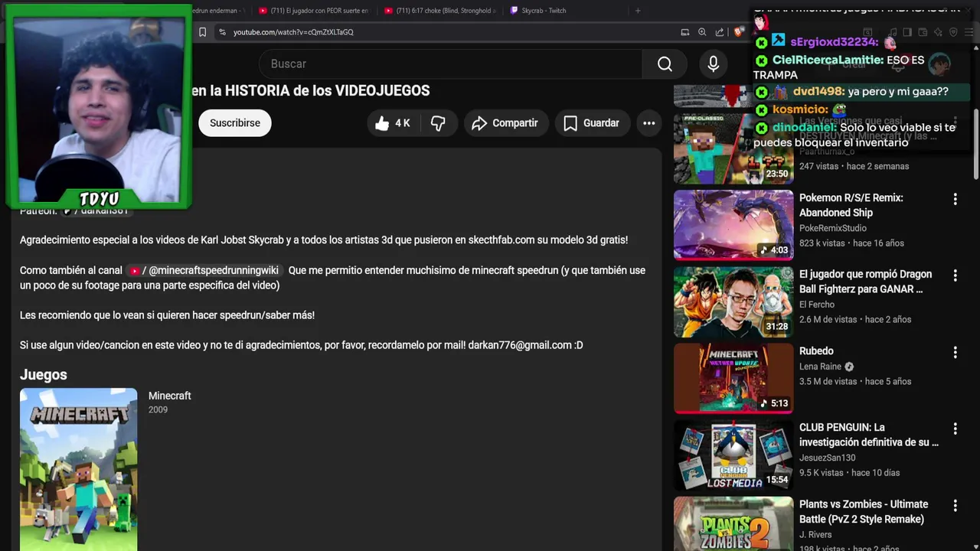The width and height of the screenshot is (980, 551).
Task: Open the Dragon Ball Fighterz video thumbnail
Action: tap(733, 302)
